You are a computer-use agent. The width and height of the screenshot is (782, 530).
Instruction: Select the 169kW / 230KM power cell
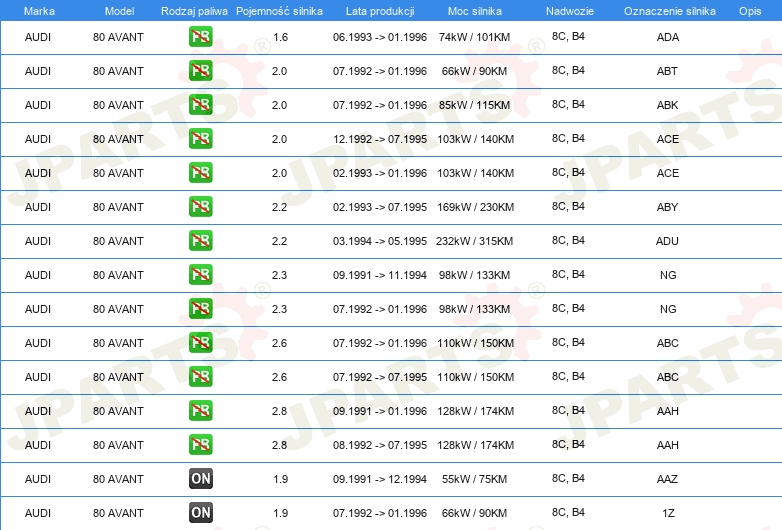[x=475, y=207]
